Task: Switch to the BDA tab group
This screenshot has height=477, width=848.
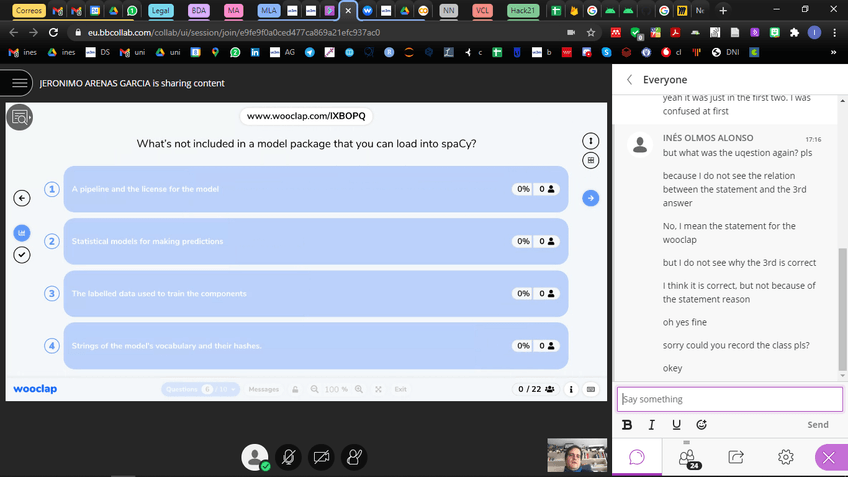Action: 198,10
